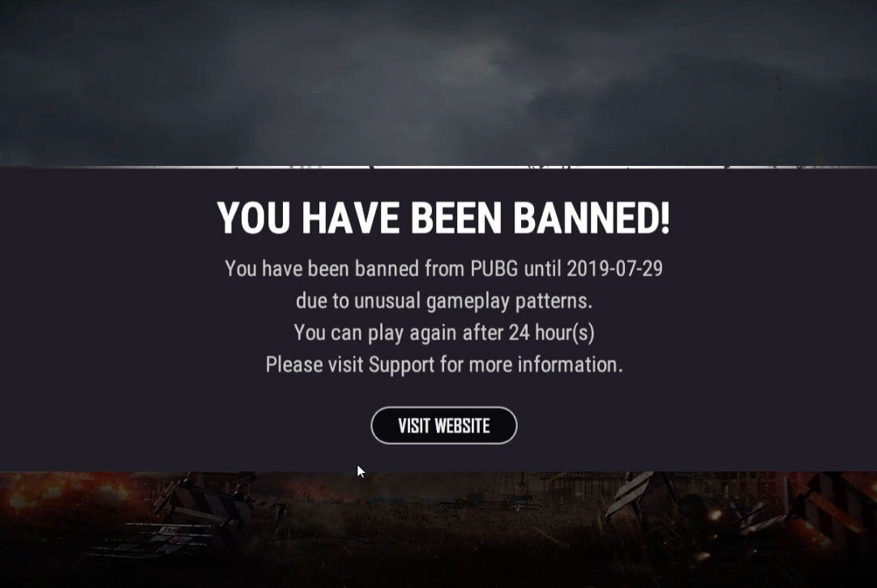Click the word HAVE in the title
This screenshot has height=588, width=877.
point(351,218)
